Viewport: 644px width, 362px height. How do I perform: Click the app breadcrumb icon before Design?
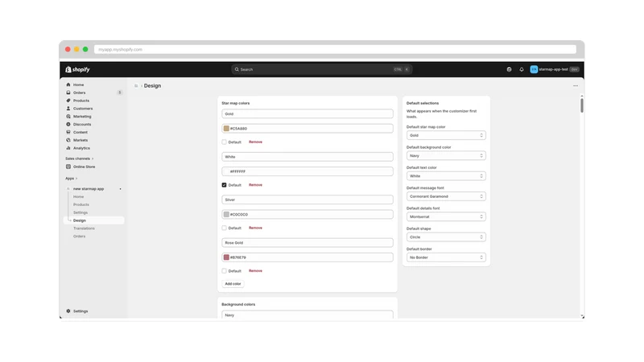point(136,86)
